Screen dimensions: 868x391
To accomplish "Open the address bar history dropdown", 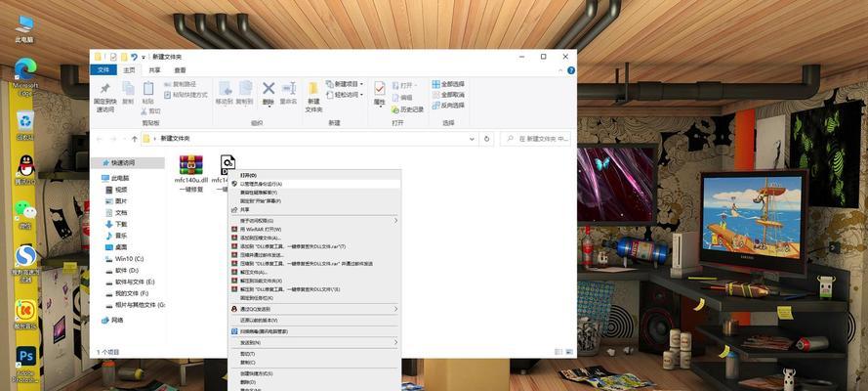I will click(472, 139).
